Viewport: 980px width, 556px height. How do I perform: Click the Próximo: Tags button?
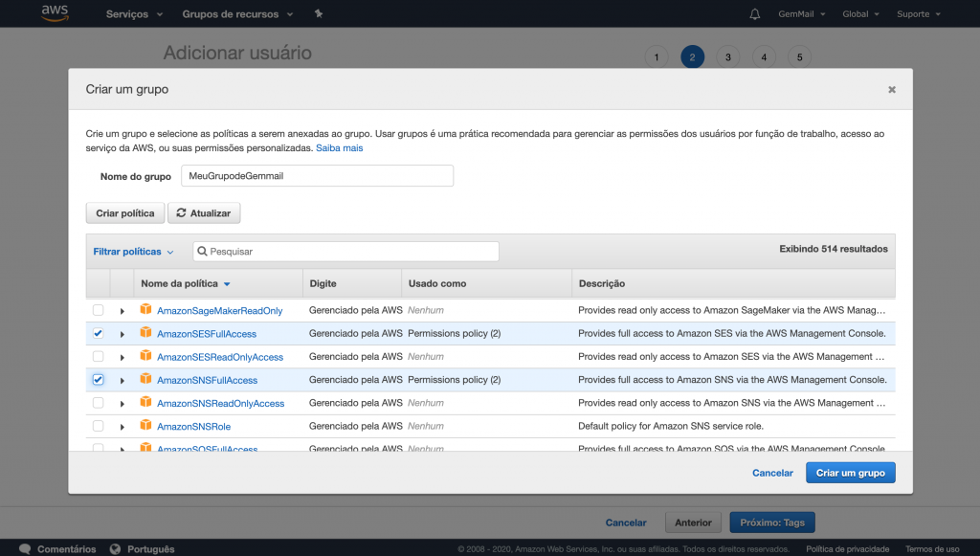tap(772, 523)
